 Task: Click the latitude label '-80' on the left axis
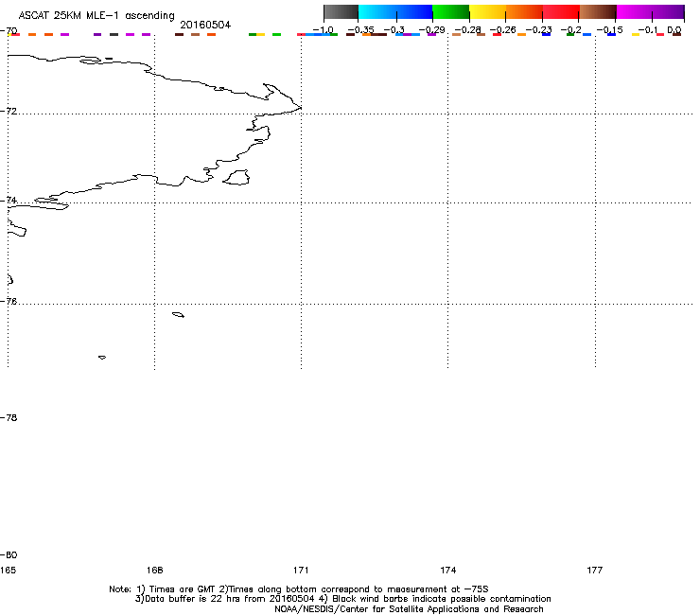pos(9,555)
